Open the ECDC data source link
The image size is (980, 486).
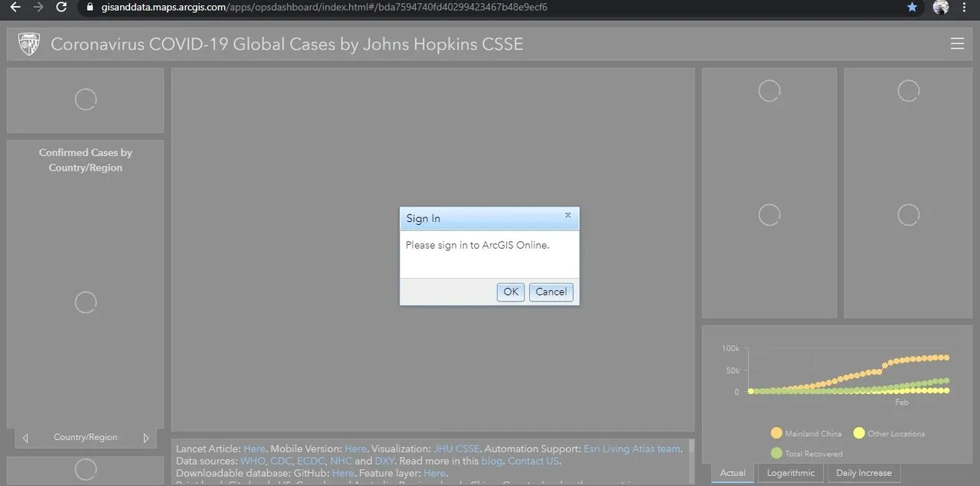310,462
